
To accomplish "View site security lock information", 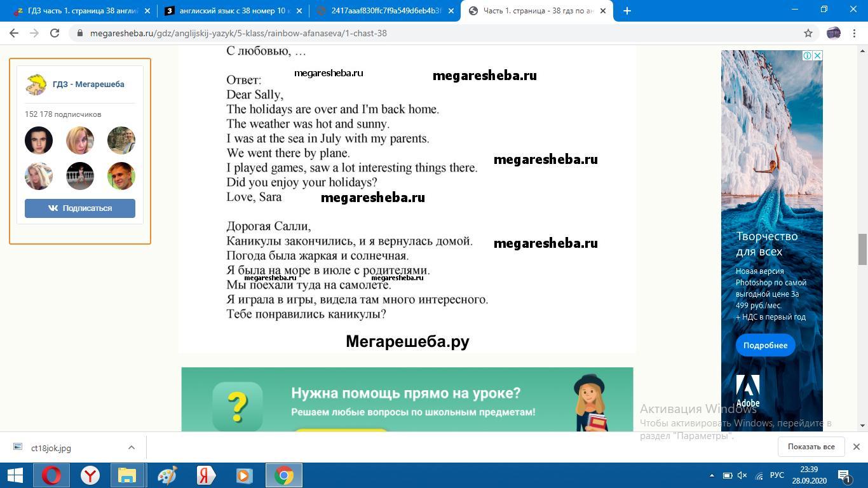I will (x=79, y=33).
